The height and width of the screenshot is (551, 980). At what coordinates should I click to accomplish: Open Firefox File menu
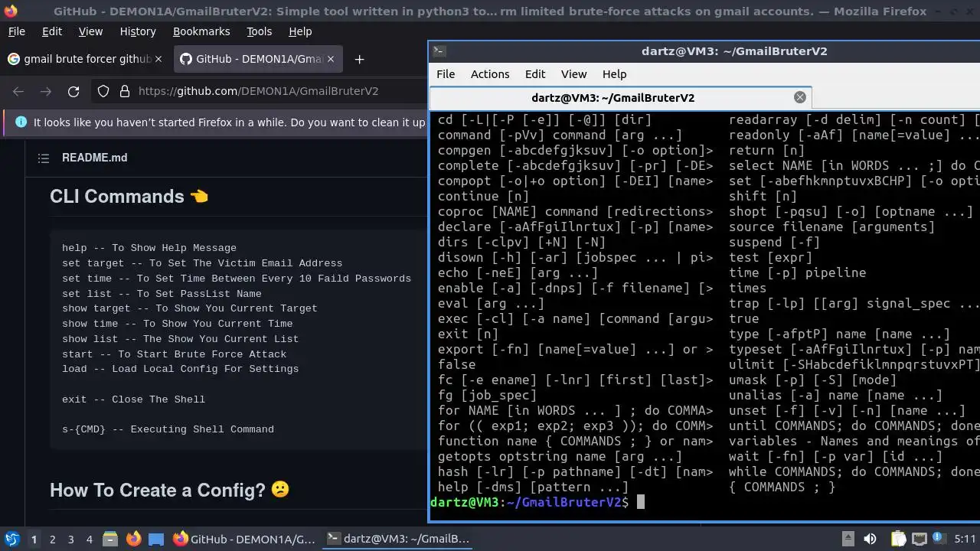click(x=16, y=31)
